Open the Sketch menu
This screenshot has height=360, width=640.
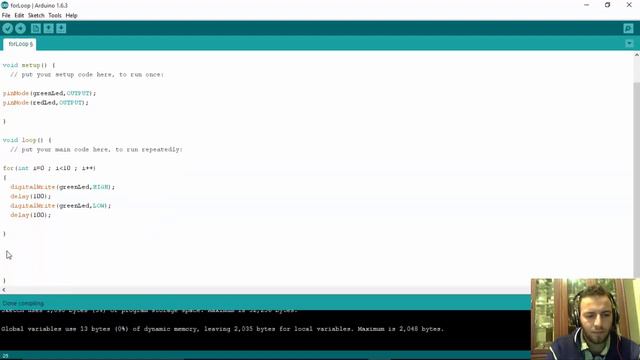(36, 16)
